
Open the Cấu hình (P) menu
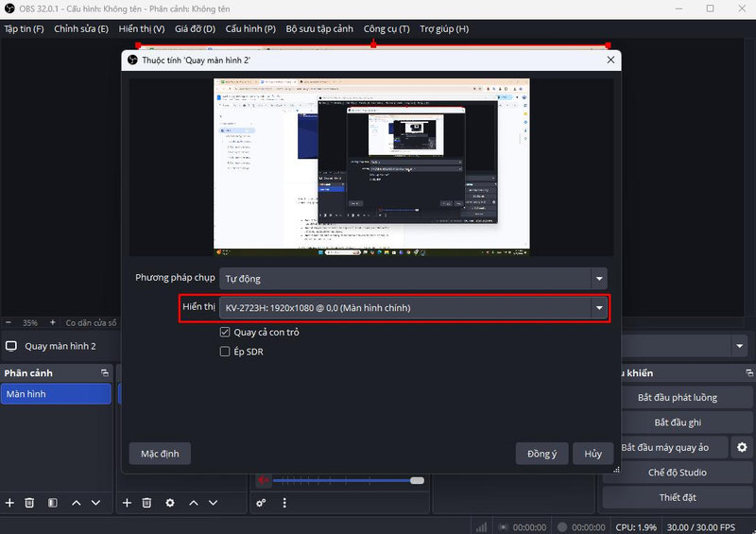[250, 29]
